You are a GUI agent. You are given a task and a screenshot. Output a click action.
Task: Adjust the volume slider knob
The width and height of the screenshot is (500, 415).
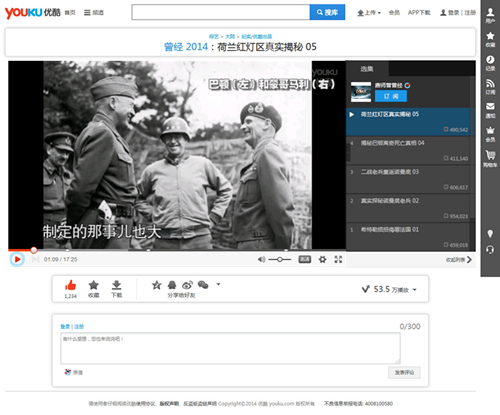(x=280, y=259)
